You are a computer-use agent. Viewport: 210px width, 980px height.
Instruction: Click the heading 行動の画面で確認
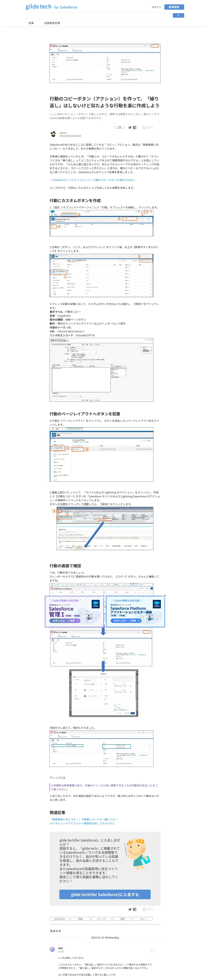click(65, 566)
